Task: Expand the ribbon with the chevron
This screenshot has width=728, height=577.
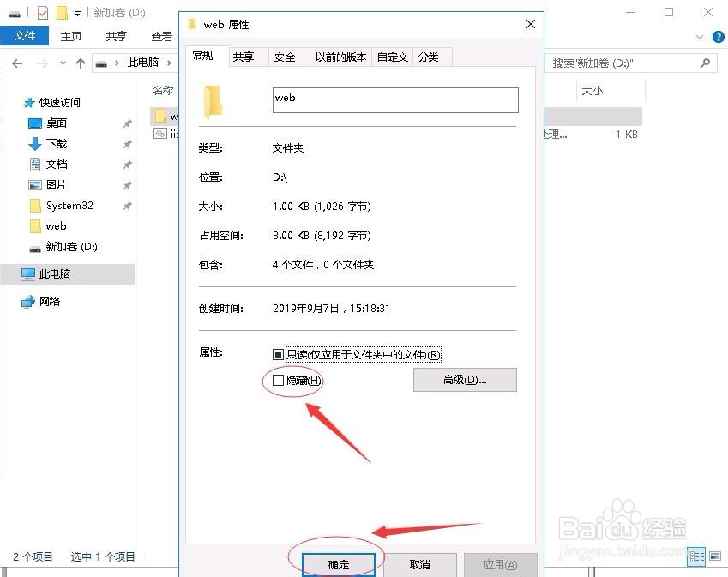Action: (x=699, y=36)
